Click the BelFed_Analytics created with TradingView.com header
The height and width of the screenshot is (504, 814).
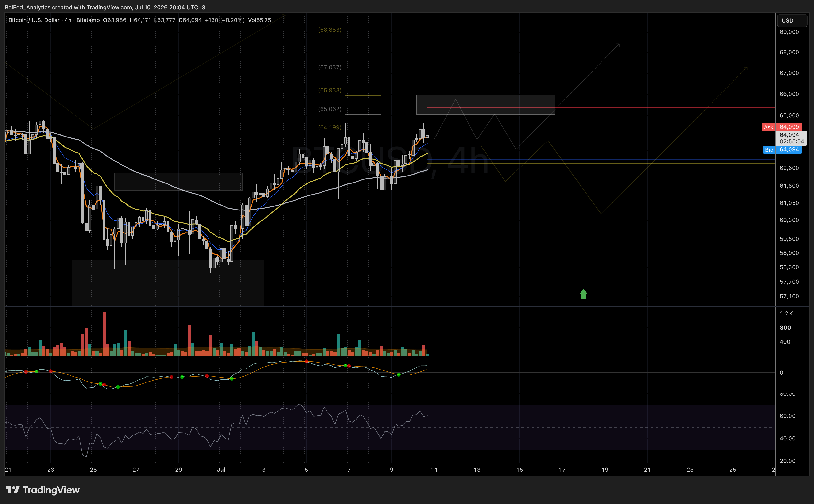coord(105,7)
